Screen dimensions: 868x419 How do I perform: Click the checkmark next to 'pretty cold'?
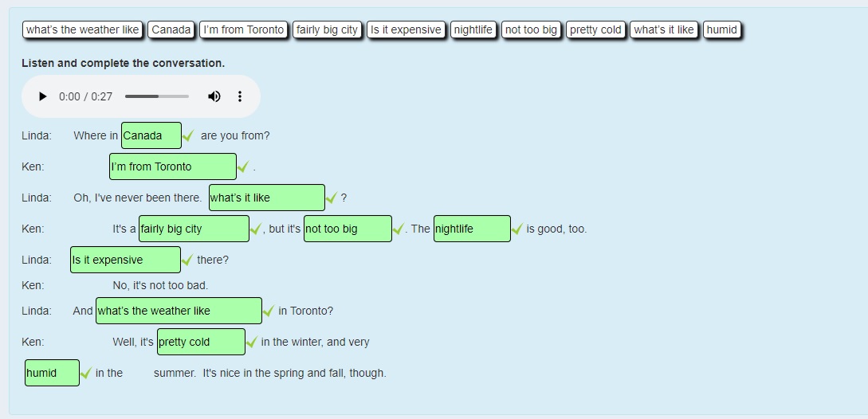[252, 343]
